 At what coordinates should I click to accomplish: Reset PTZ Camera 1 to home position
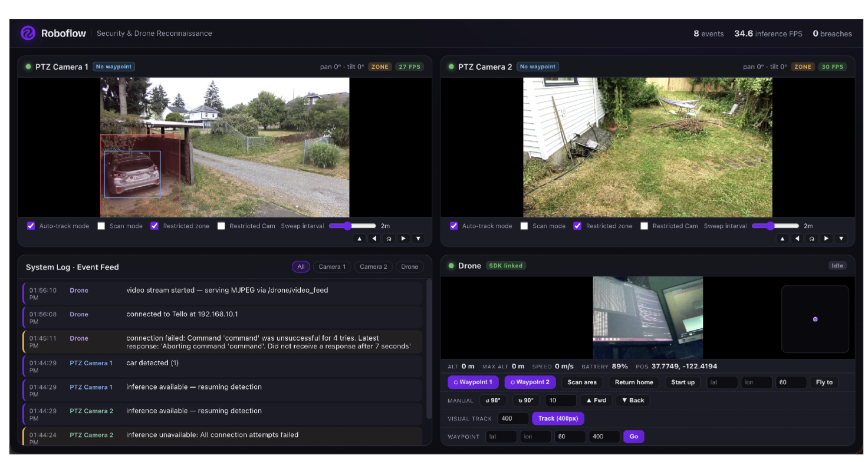tap(389, 239)
